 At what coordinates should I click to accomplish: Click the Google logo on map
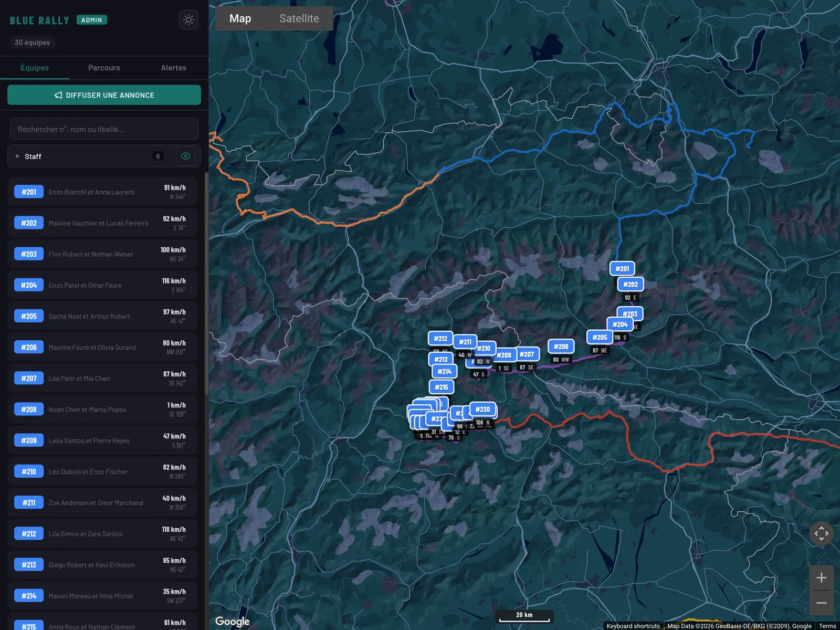coord(233,622)
